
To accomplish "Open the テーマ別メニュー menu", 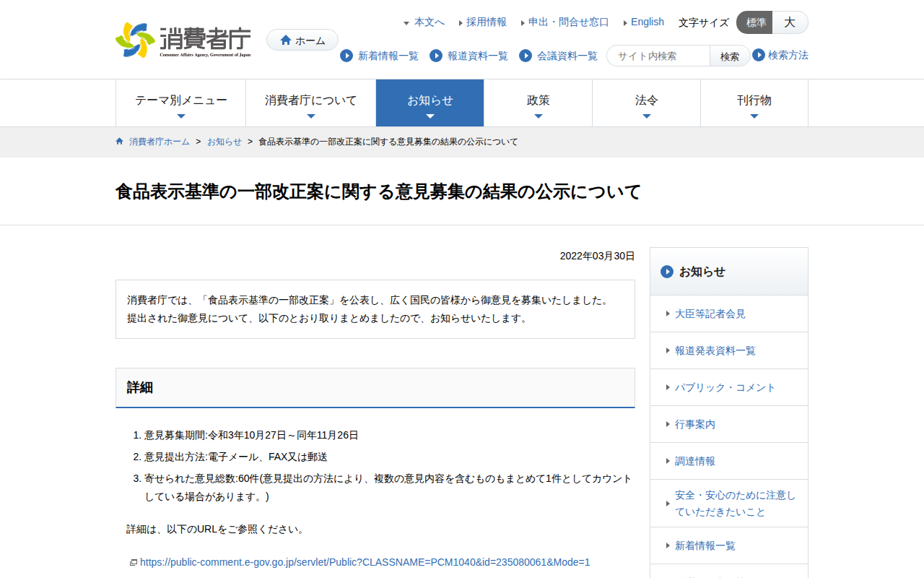I will [180, 101].
